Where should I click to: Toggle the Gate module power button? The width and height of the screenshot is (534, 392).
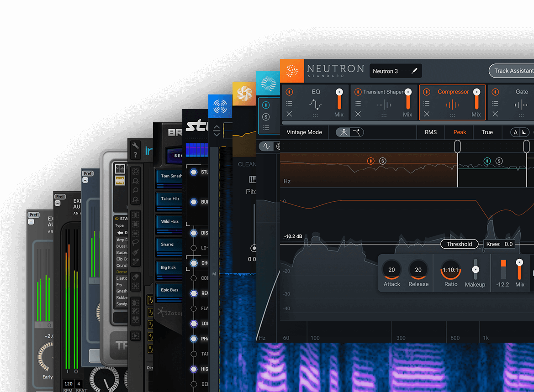tap(495, 92)
